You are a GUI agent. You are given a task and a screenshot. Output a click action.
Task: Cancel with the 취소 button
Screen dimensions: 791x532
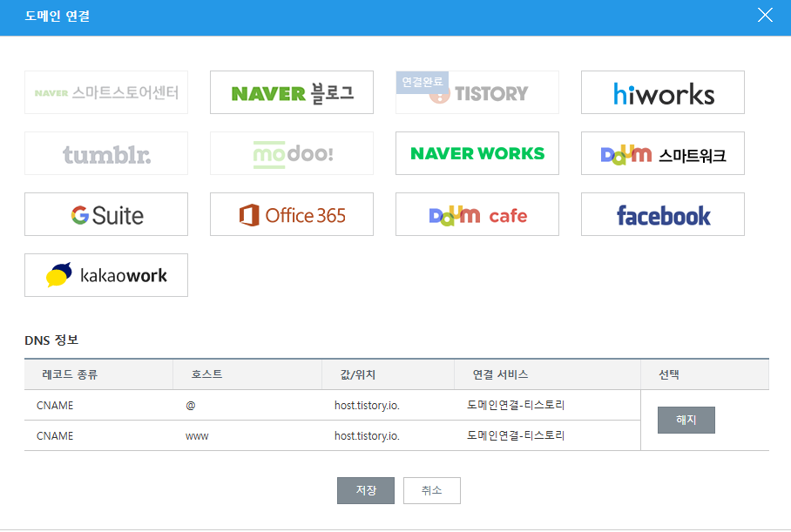pyautogui.click(x=432, y=491)
